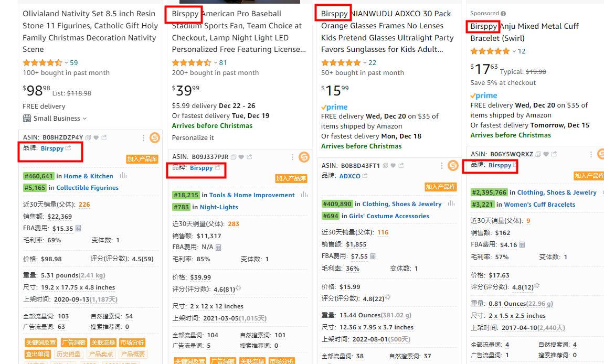Copy the ASIN B09J337PJR using its copy icon
The height and width of the screenshot is (364, 604).
pyautogui.click(x=234, y=157)
